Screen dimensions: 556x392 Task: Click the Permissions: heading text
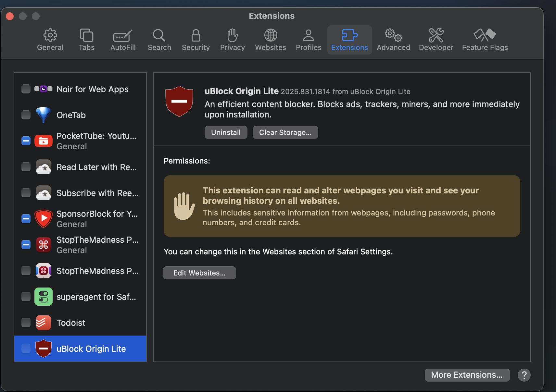coord(187,161)
